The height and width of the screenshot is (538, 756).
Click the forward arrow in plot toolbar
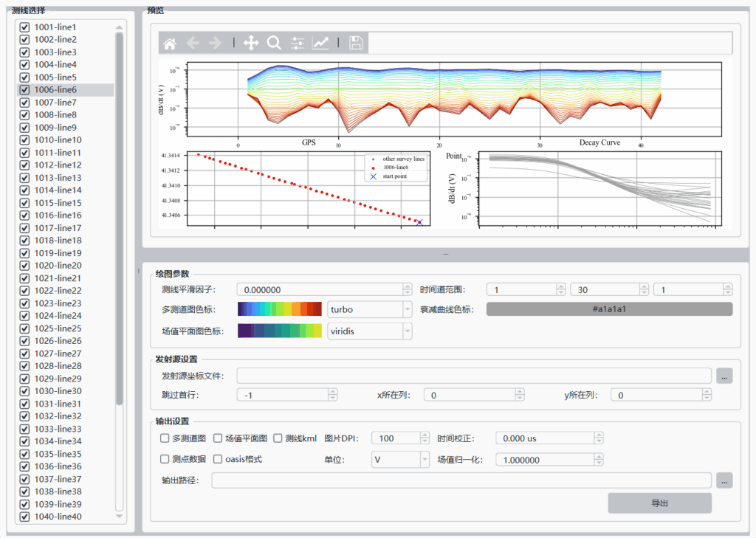(x=216, y=44)
